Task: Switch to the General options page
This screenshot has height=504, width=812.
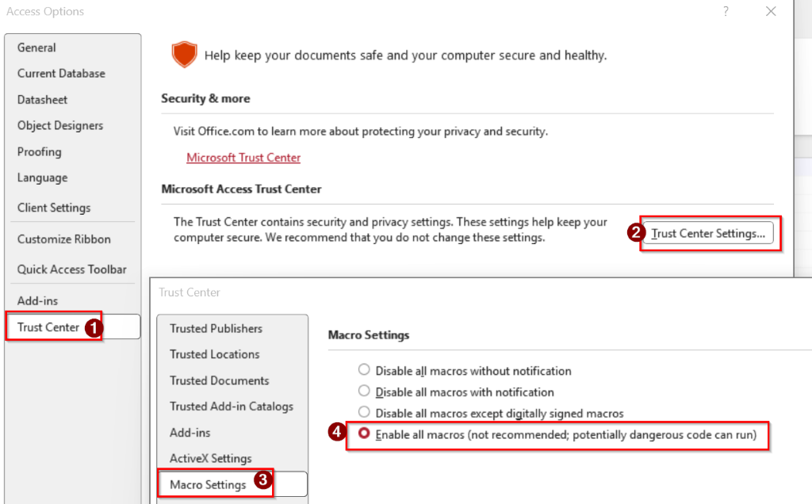Action: point(36,48)
